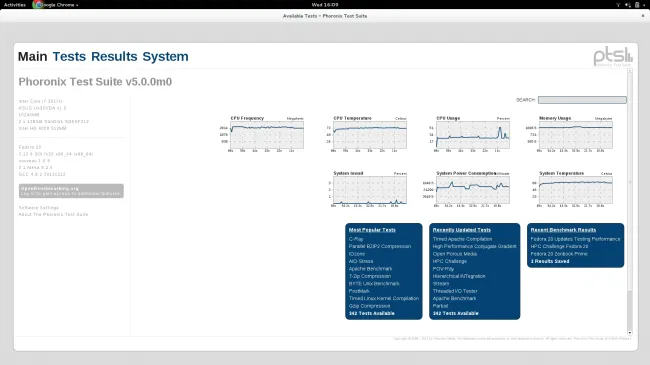The image size is (650, 365).
Task: Click the network icon in top bar
Action: coord(618,5)
